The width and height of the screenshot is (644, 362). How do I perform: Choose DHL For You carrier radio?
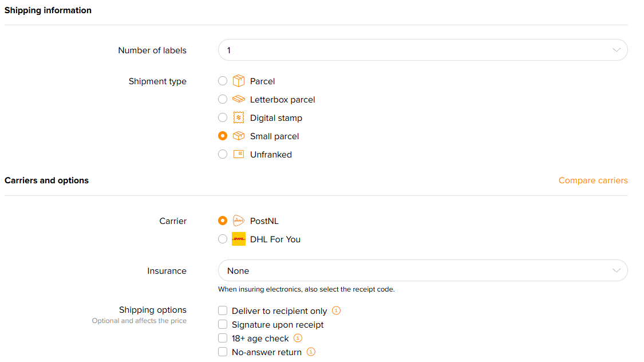point(223,239)
